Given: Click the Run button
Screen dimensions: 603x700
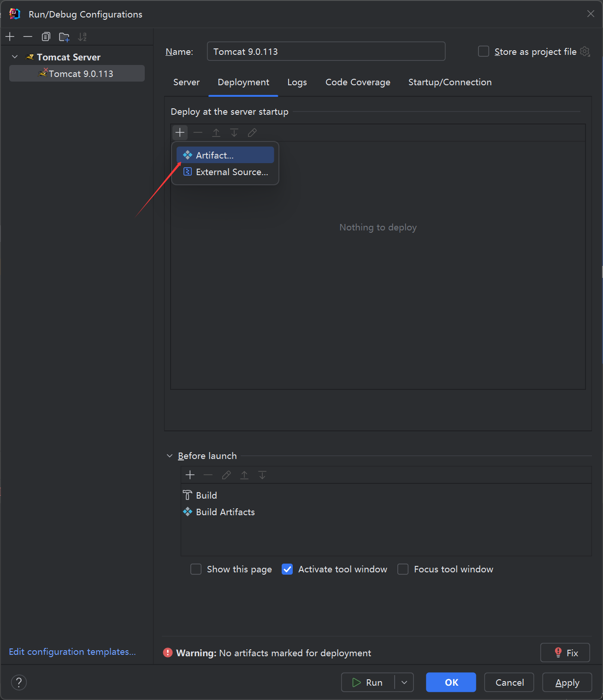Looking at the screenshot, I should [x=368, y=682].
